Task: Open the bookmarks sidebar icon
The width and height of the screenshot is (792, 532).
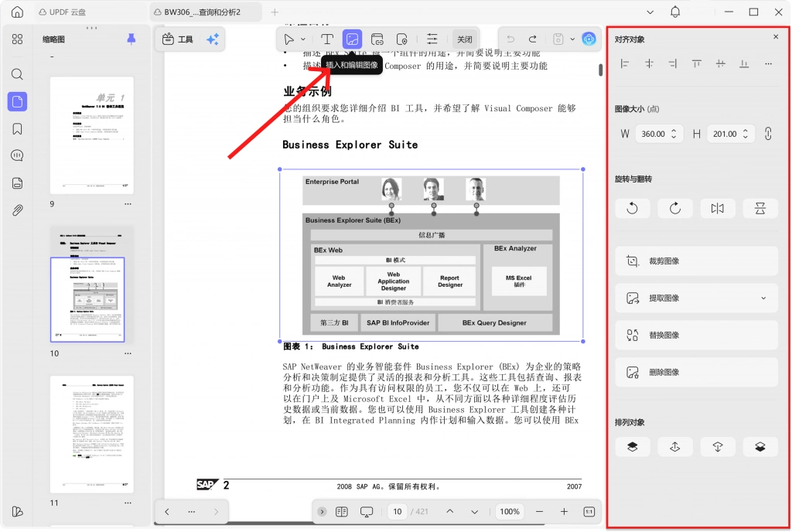Action: click(17, 128)
